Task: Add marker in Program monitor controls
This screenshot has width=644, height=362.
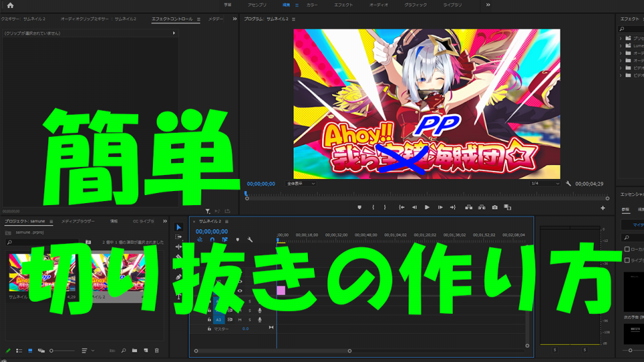Action: pyautogui.click(x=360, y=208)
